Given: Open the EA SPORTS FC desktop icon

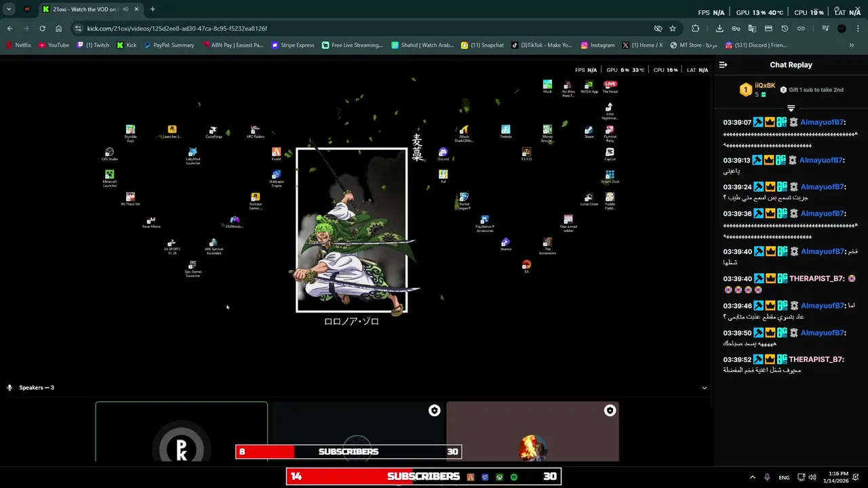Looking at the screenshot, I should tap(172, 246).
